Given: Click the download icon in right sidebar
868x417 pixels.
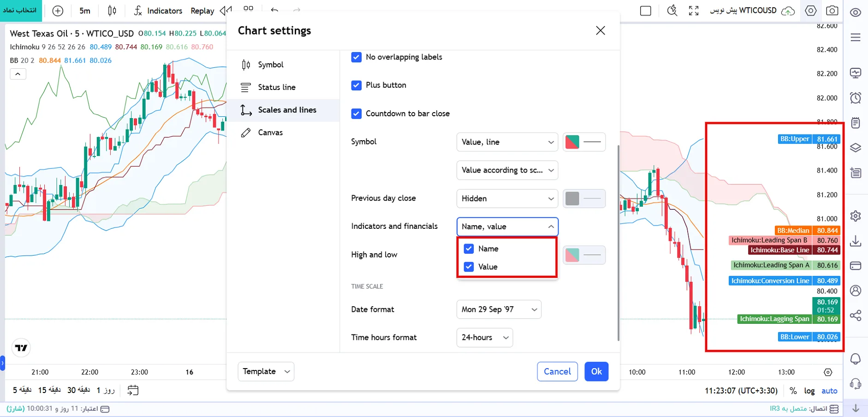Looking at the screenshot, I should [x=856, y=241].
